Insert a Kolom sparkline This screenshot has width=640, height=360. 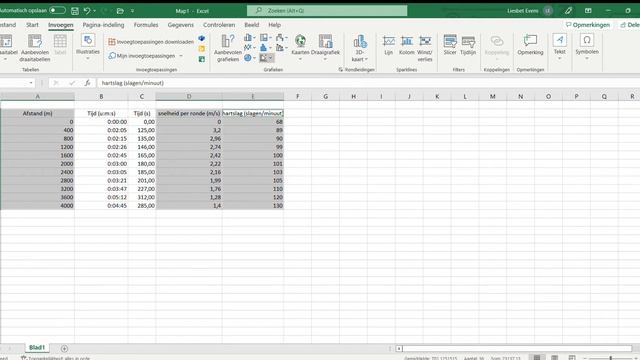[407, 45]
